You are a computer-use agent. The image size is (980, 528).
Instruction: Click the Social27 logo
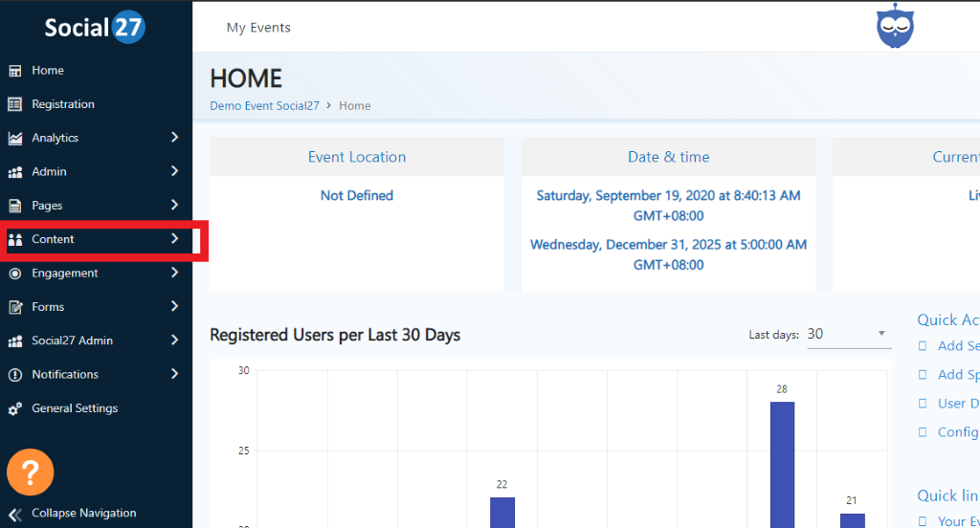(95, 28)
